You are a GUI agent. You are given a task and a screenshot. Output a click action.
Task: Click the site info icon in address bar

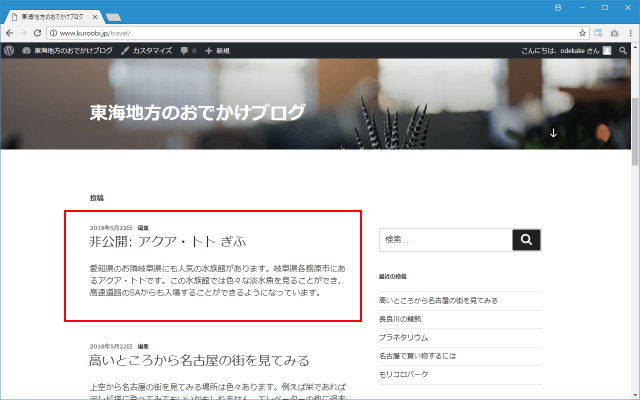coord(53,33)
